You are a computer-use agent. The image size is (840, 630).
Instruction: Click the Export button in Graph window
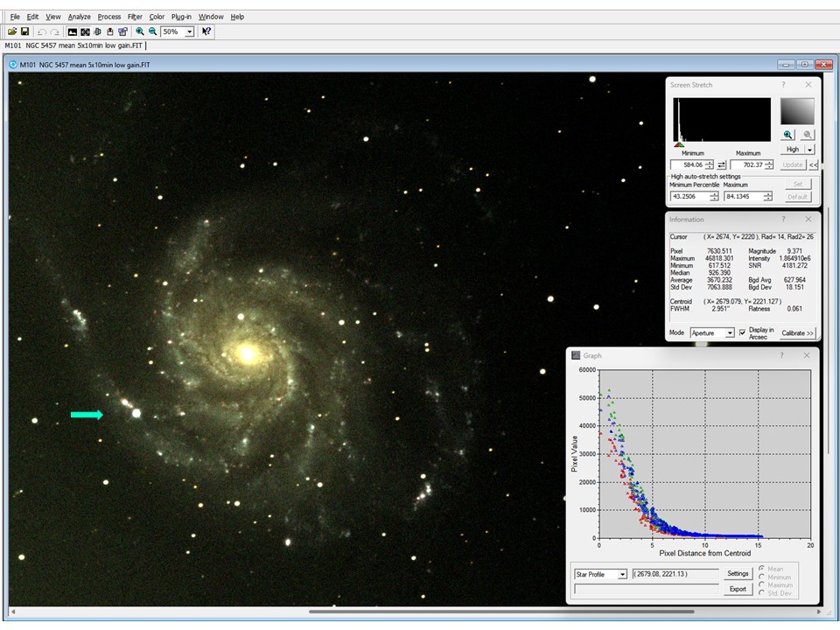click(738, 589)
